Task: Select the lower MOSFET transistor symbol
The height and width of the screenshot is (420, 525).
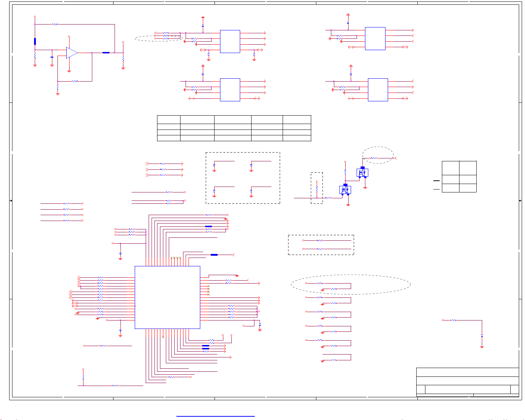Action: pos(345,190)
